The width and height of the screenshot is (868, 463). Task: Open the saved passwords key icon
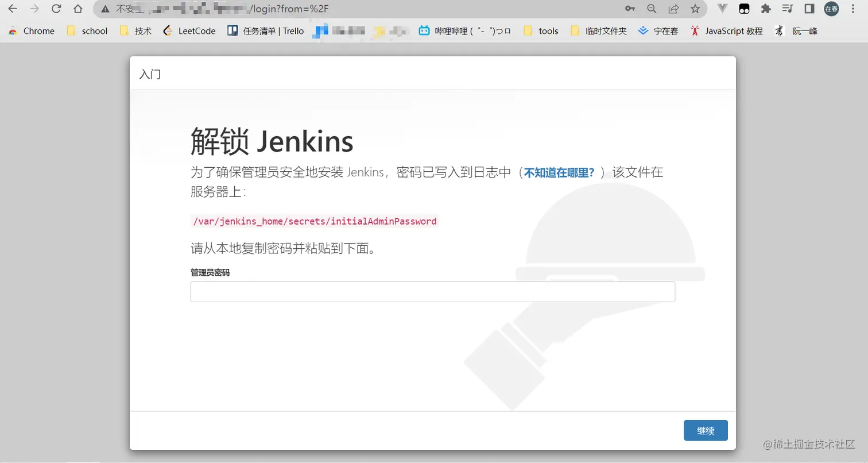(x=630, y=9)
